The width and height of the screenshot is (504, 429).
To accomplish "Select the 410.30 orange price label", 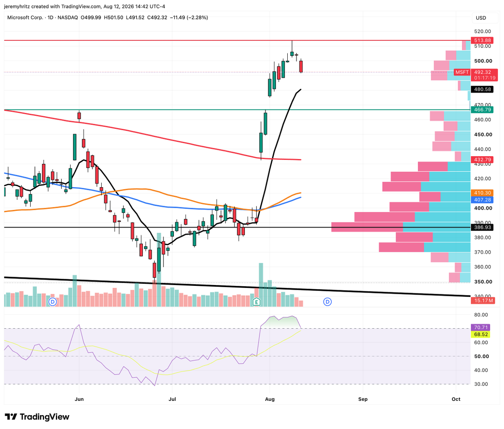I will pos(483,193).
